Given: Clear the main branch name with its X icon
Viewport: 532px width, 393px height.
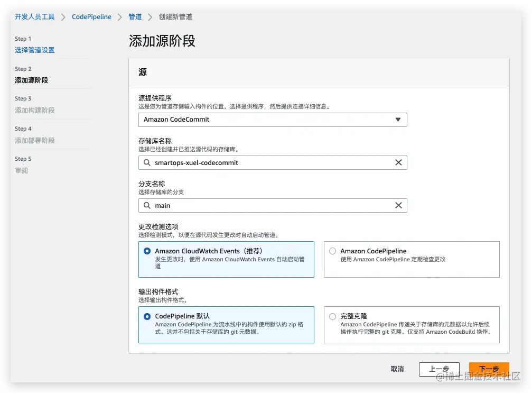Looking at the screenshot, I should (398, 206).
